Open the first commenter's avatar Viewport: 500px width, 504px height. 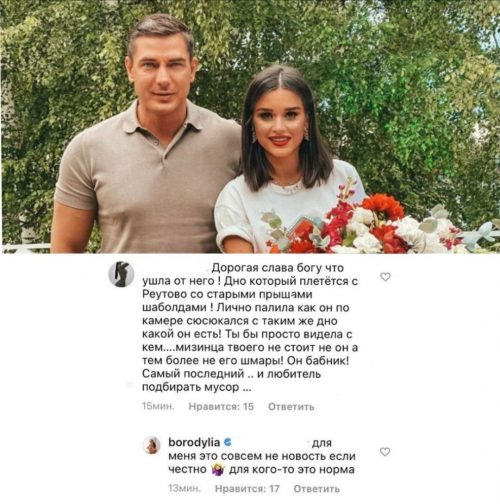(x=121, y=274)
